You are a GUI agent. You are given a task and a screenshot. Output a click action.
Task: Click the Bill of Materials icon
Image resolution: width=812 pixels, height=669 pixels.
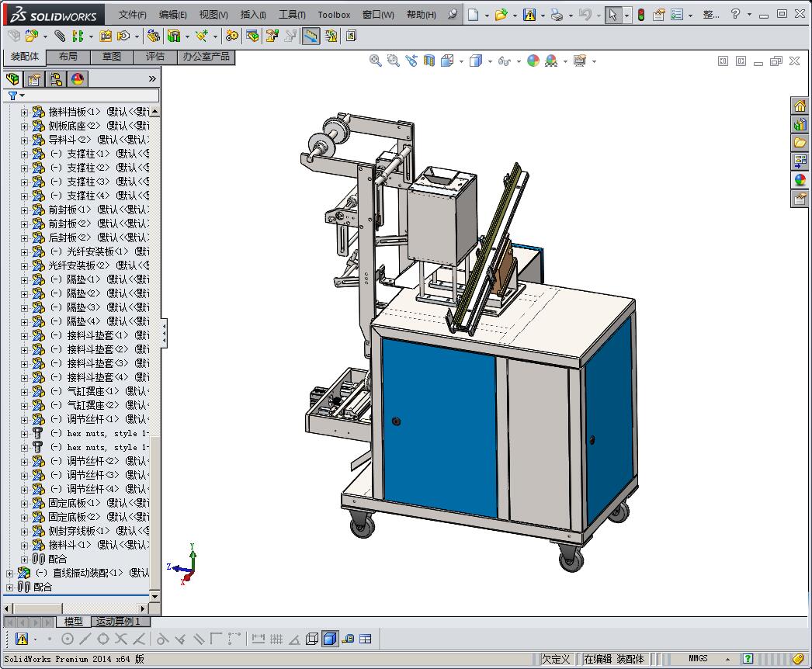tap(253, 36)
